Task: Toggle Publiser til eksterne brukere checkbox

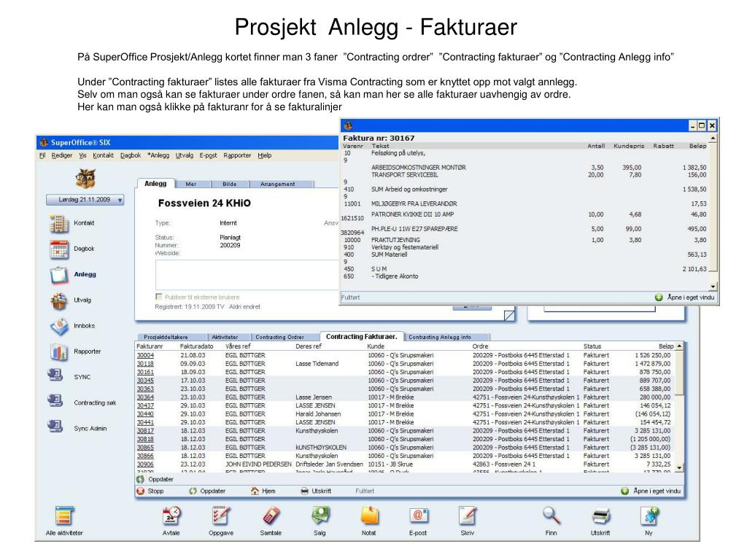Action: (158, 297)
